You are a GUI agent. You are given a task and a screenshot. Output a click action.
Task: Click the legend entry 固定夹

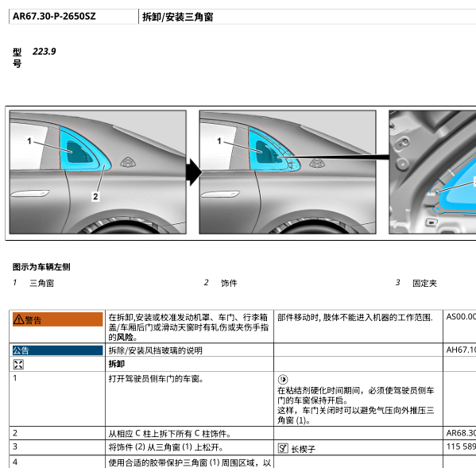click(424, 283)
